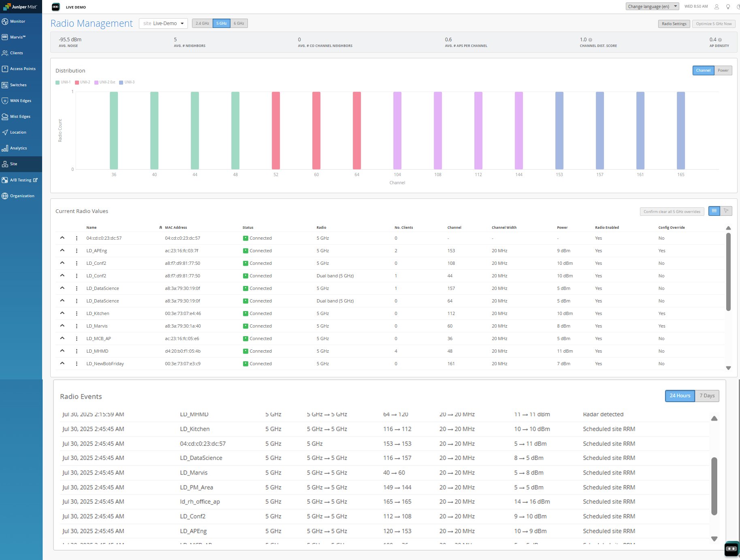Switch band to 2.4 GHz

pos(202,23)
